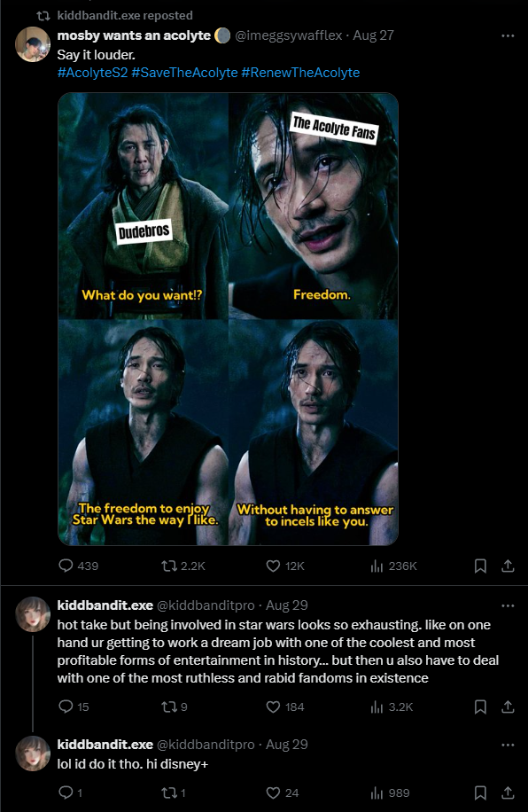Bookmark the 'hot take' star wars tweet
528x812 pixels.
point(480,707)
